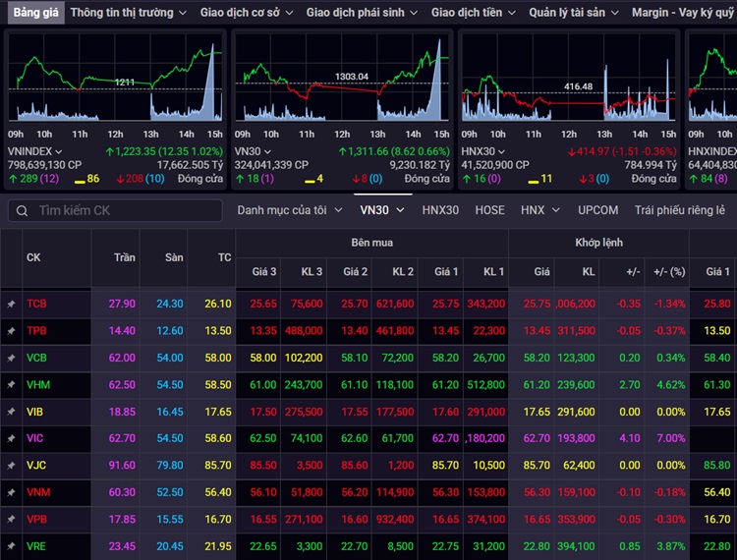Viewport: 737px width, 560px height.
Task: Pin the VNM stock row
Action: 11,492
